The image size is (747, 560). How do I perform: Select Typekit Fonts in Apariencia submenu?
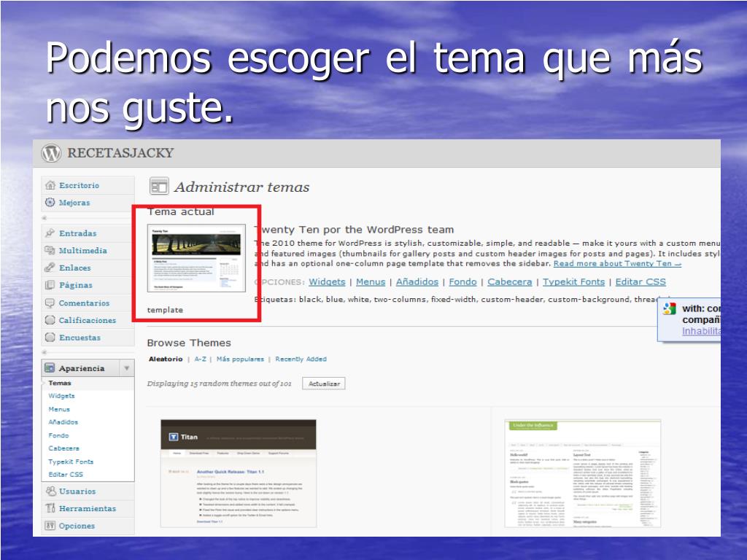pyautogui.click(x=71, y=462)
